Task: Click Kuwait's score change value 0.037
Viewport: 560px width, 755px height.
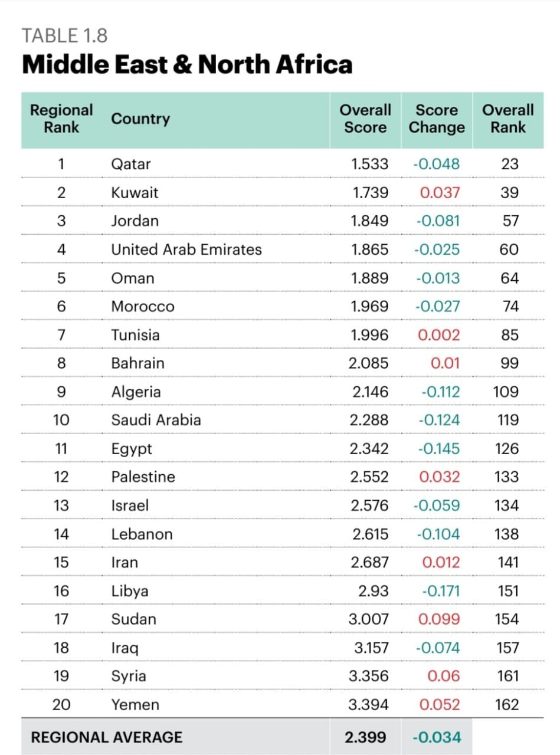Action: [438, 192]
